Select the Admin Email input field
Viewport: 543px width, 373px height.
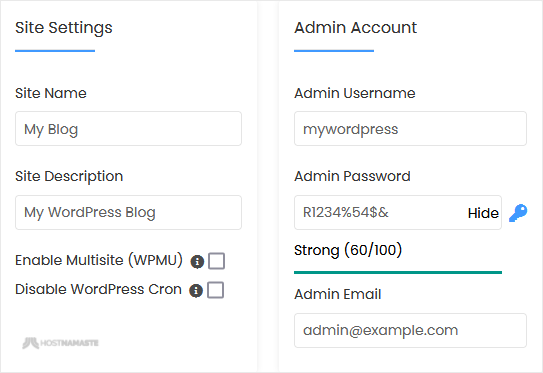point(410,330)
